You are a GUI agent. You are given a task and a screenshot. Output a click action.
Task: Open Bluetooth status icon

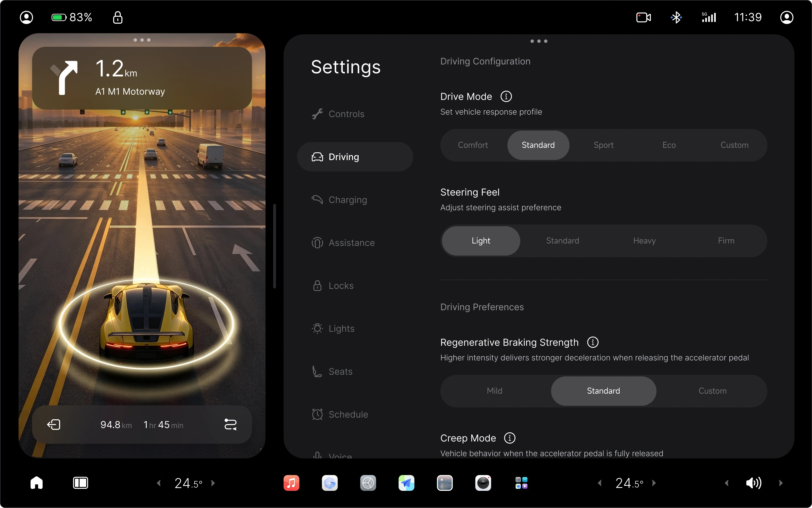[x=676, y=17]
